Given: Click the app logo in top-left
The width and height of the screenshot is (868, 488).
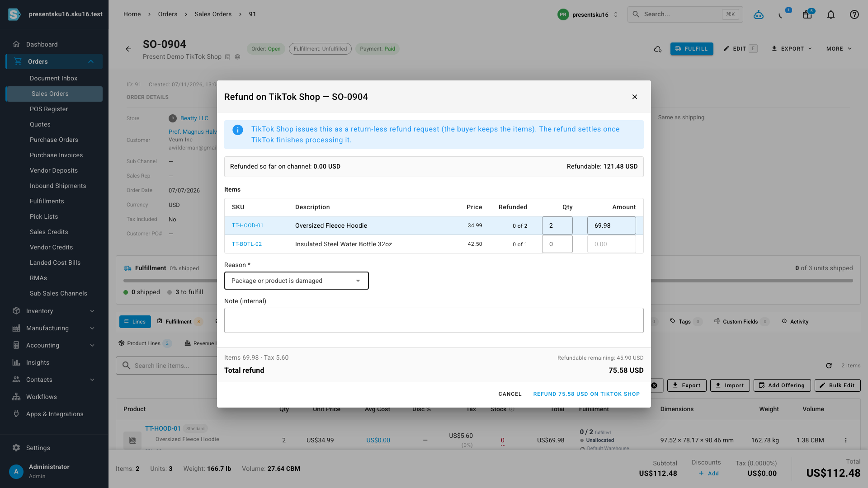Looking at the screenshot, I should pyautogui.click(x=14, y=14).
